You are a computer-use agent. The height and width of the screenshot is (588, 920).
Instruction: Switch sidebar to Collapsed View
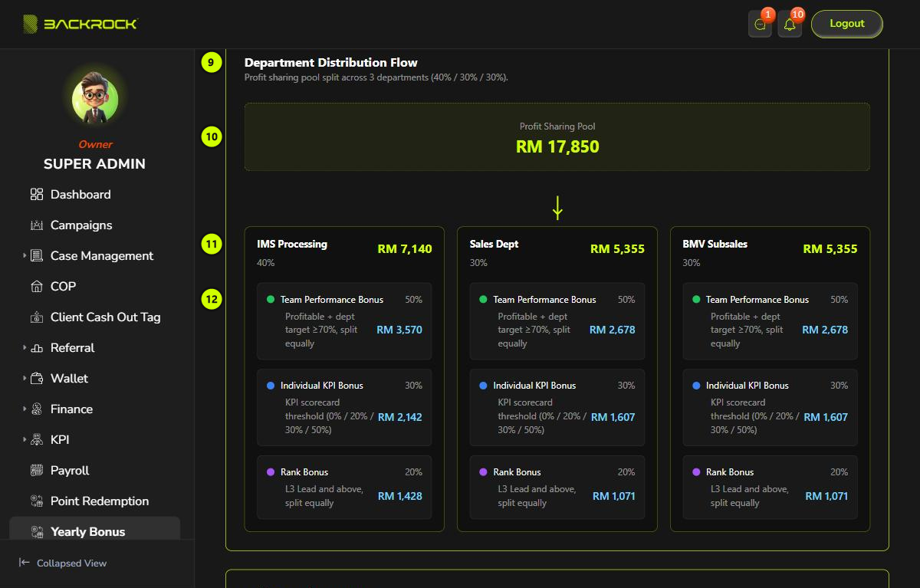pyautogui.click(x=63, y=563)
